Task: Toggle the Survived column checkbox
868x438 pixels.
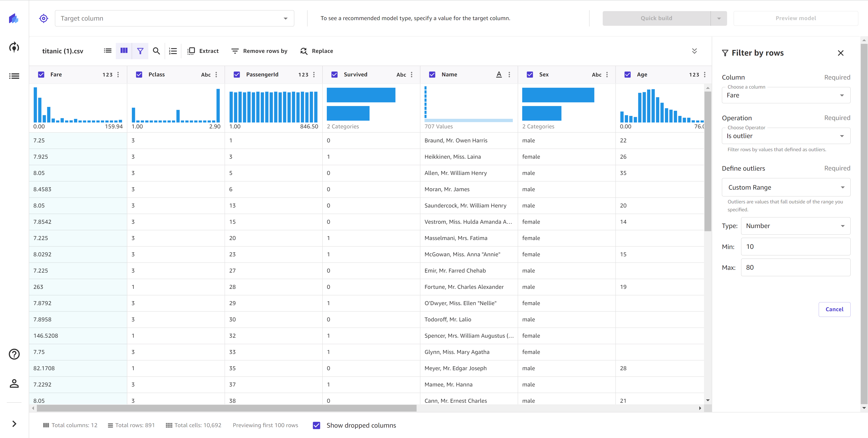Action: pyautogui.click(x=334, y=74)
